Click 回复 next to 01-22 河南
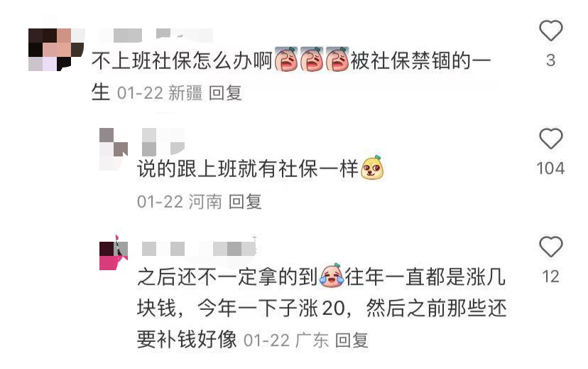This screenshot has height=369, width=588. coord(245,202)
